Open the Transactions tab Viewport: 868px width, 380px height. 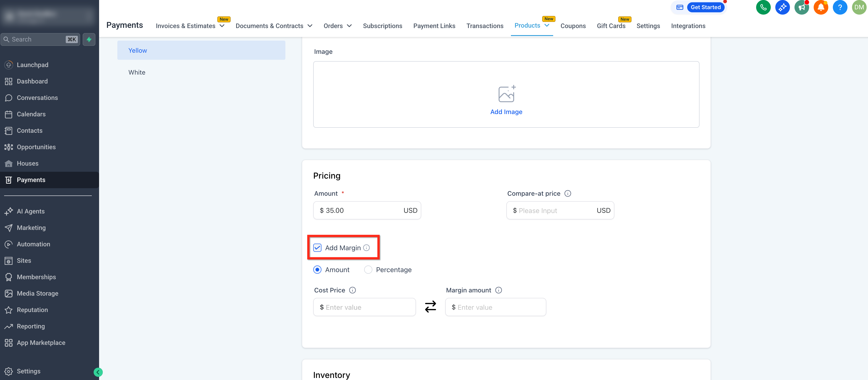pos(484,26)
